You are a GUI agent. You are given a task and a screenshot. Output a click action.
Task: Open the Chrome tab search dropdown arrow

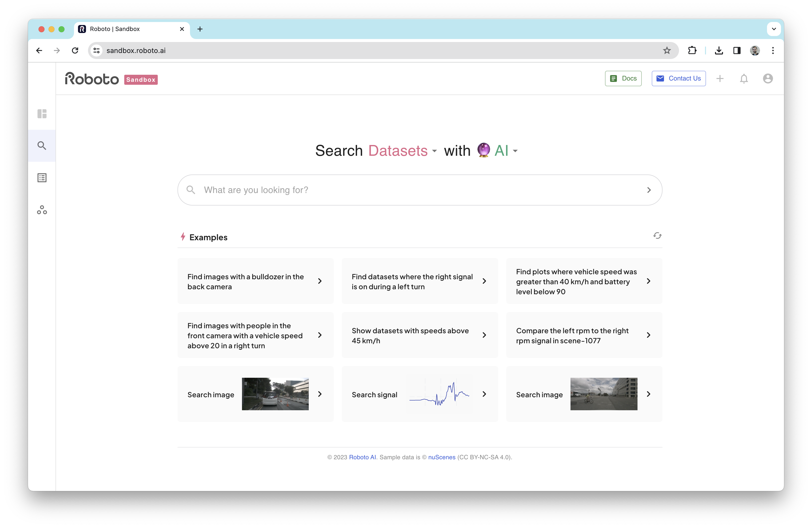(x=774, y=29)
